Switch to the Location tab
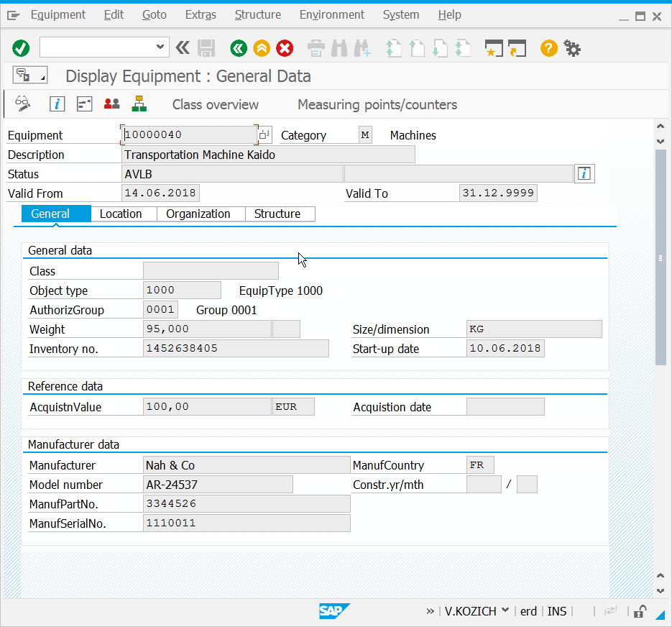 [x=121, y=214]
